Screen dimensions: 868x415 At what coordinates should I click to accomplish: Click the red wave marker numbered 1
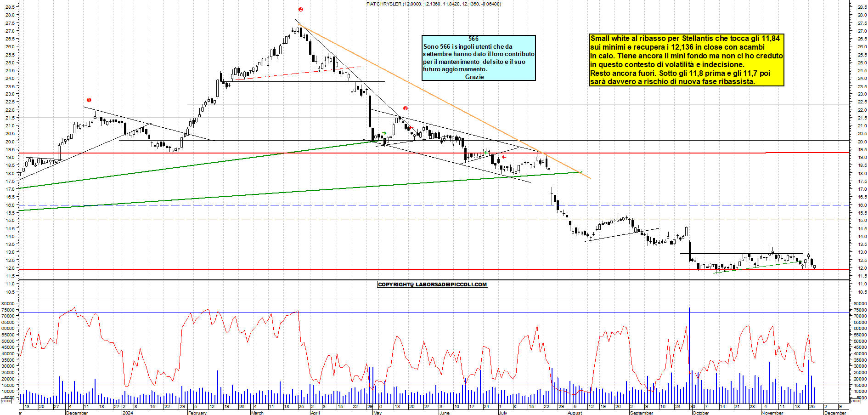pyautogui.click(x=89, y=100)
